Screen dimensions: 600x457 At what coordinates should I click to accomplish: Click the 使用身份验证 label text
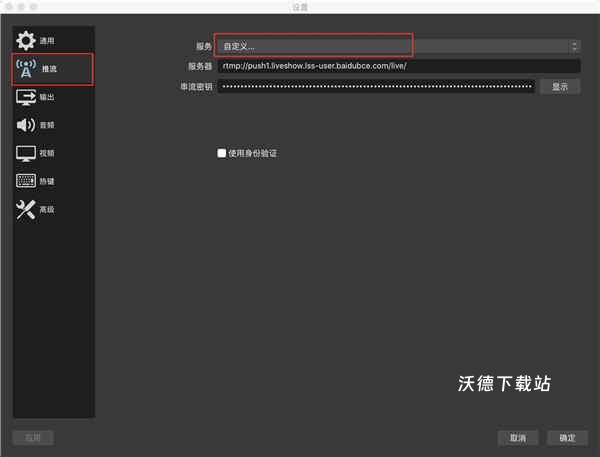point(253,153)
